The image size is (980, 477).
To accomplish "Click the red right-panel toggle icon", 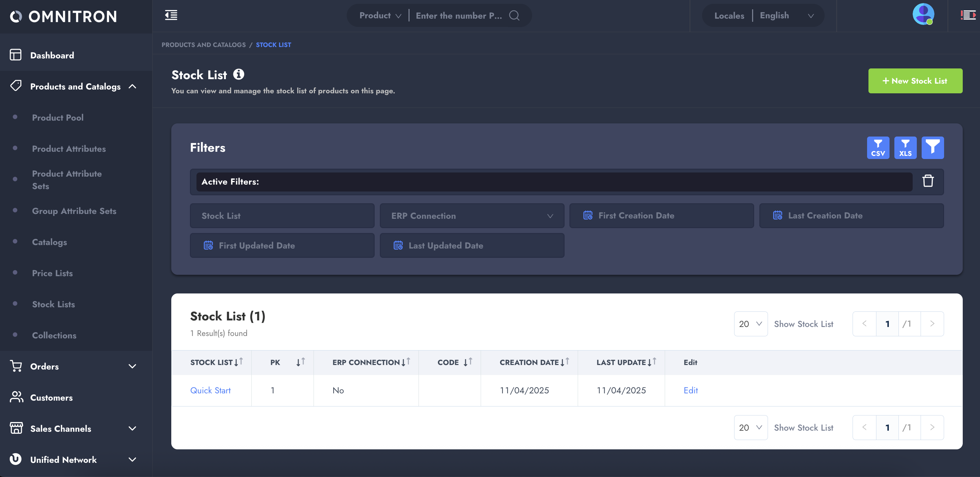I will pos(968,15).
